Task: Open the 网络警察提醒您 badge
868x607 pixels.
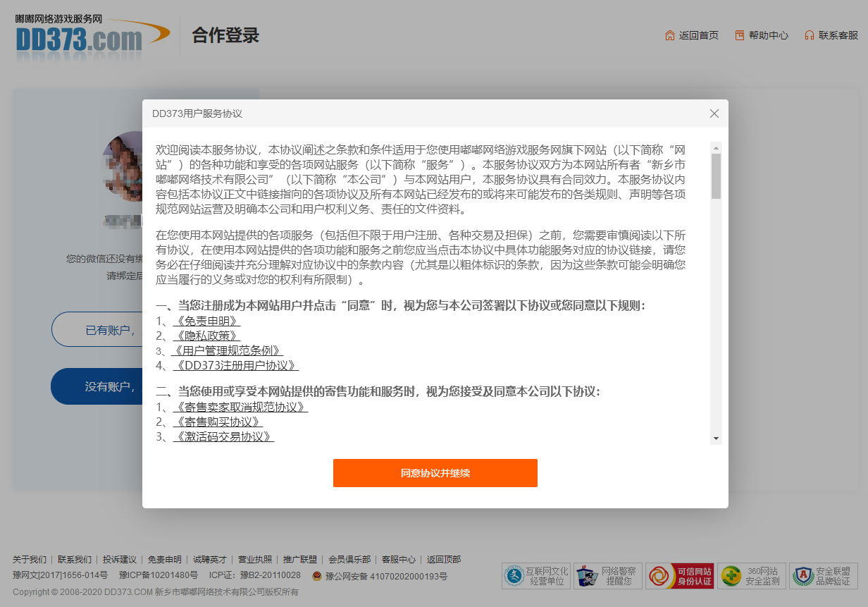Action: tap(607, 576)
